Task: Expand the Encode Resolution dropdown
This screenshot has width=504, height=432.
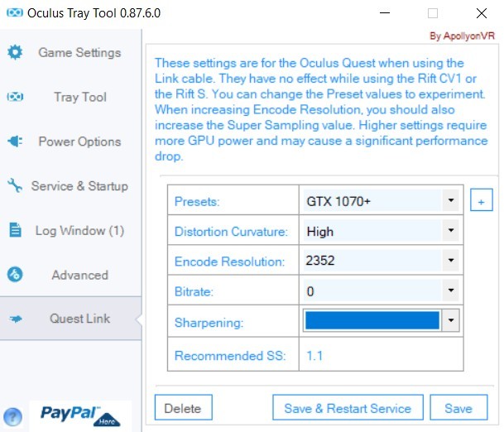Action: pos(451,260)
